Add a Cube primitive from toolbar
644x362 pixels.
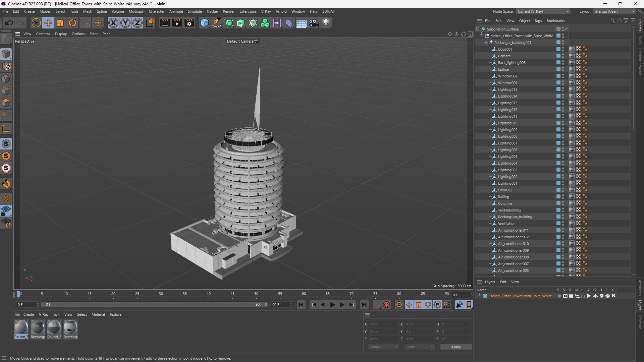coord(204,23)
